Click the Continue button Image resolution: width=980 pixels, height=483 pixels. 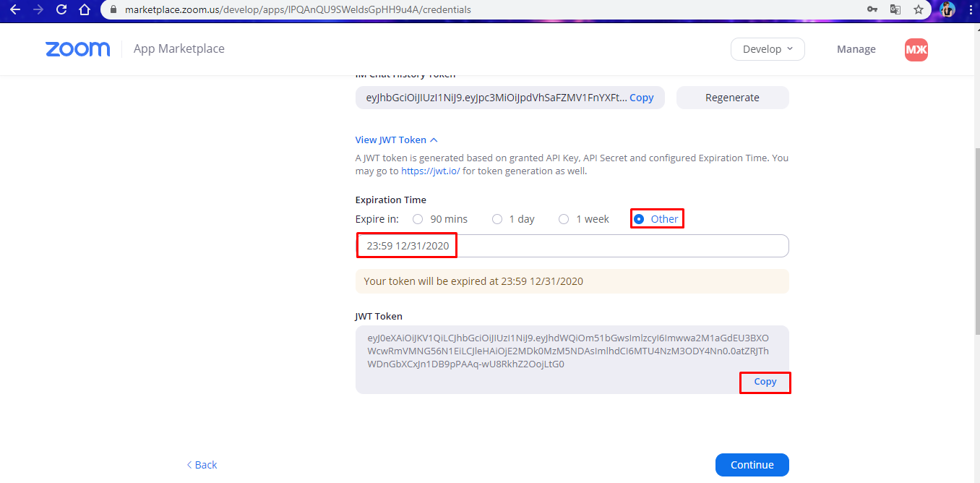(x=752, y=465)
